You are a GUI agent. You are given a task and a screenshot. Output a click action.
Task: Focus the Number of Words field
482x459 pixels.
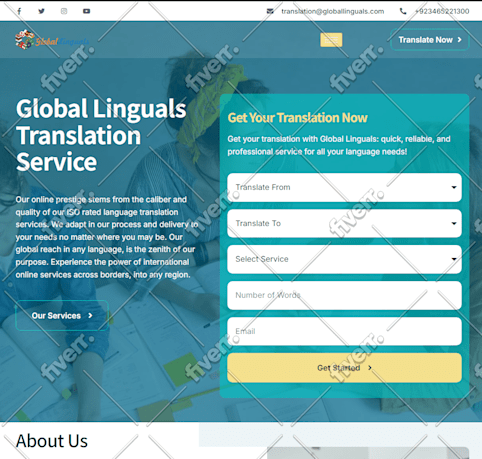[x=344, y=295]
